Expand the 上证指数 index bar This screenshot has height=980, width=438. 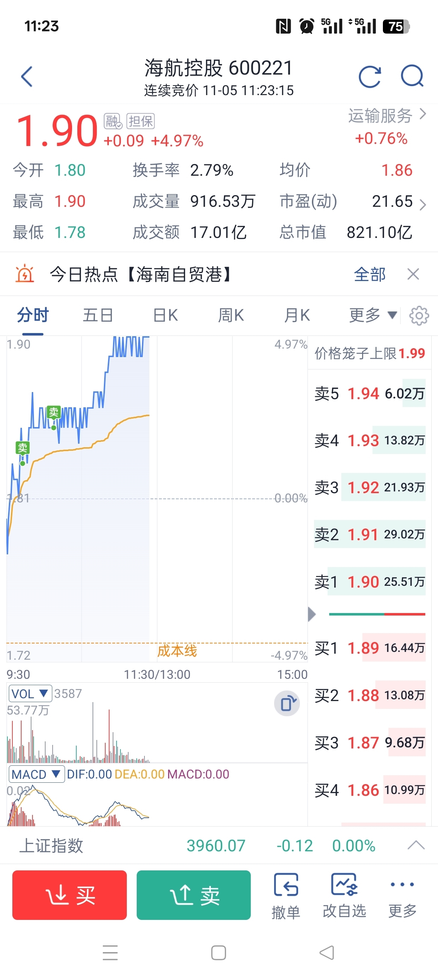click(x=416, y=845)
